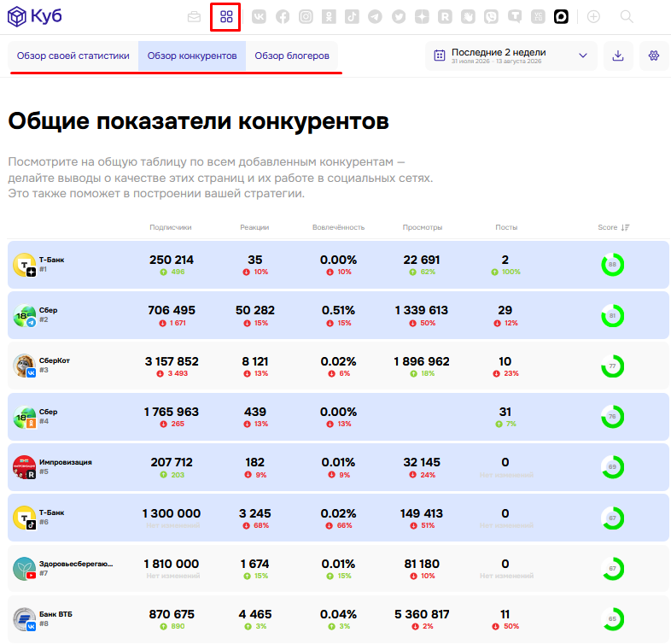The height and width of the screenshot is (644, 671).
Task: Open the briefcase icon in top bar
Action: click(194, 17)
